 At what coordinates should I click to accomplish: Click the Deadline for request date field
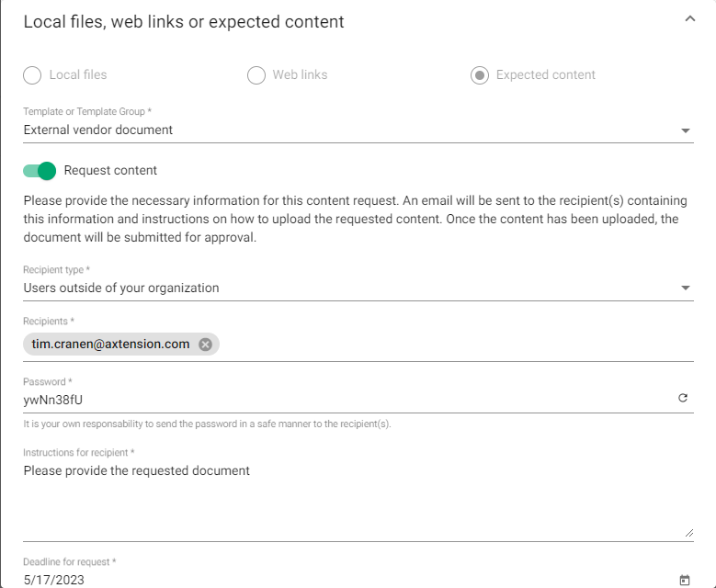[x=276, y=580]
